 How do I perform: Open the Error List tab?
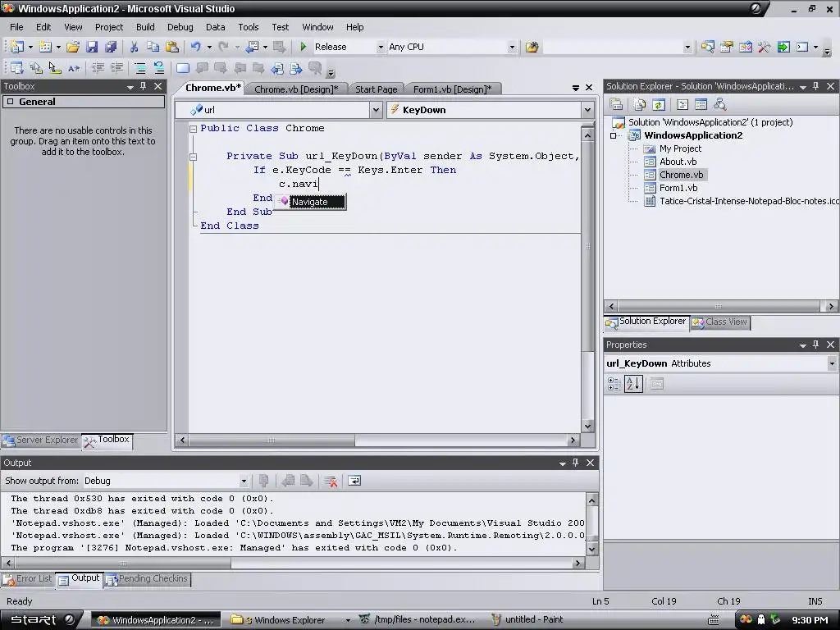click(x=28, y=578)
